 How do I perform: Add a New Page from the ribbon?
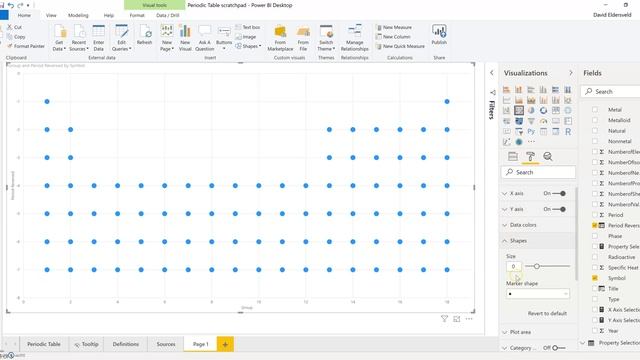[167, 38]
